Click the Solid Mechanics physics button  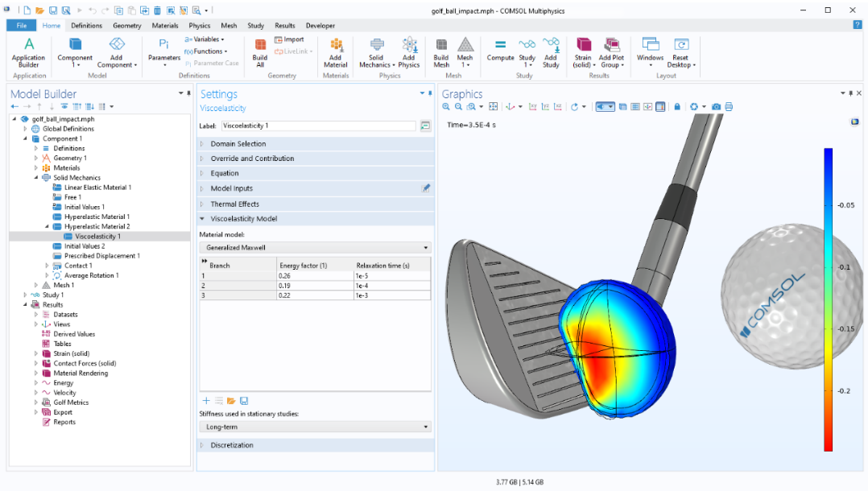click(377, 52)
